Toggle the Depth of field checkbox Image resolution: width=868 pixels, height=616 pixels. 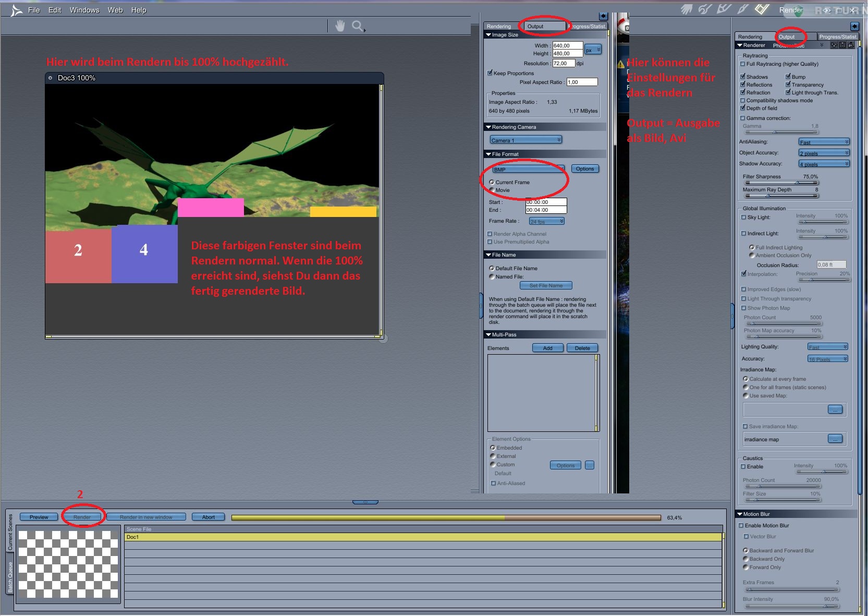tap(742, 108)
